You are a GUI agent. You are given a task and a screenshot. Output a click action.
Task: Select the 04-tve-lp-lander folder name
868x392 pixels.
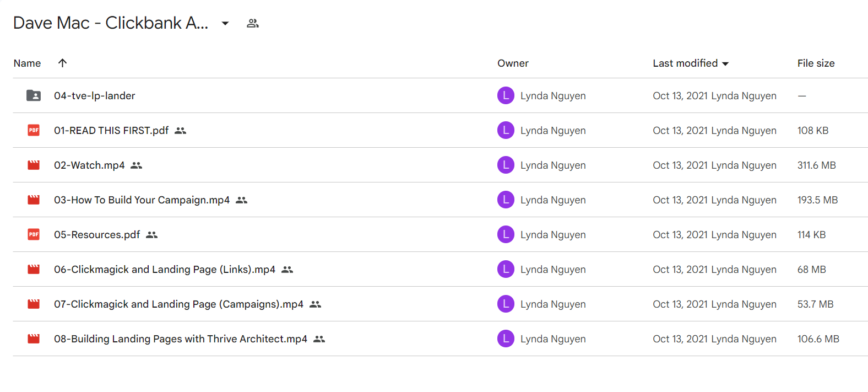click(94, 95)
